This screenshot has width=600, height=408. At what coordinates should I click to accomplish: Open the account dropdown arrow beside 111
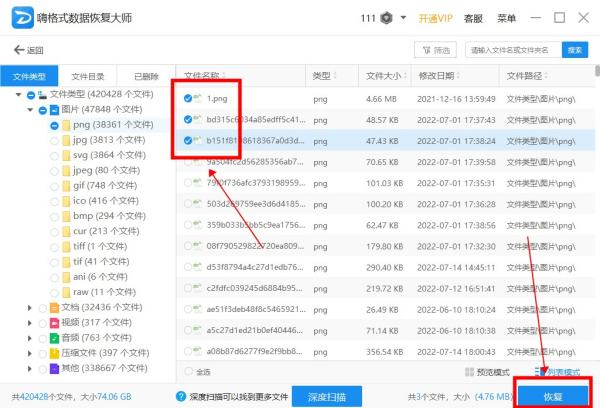pyautogui.click(x=403, y=18)
